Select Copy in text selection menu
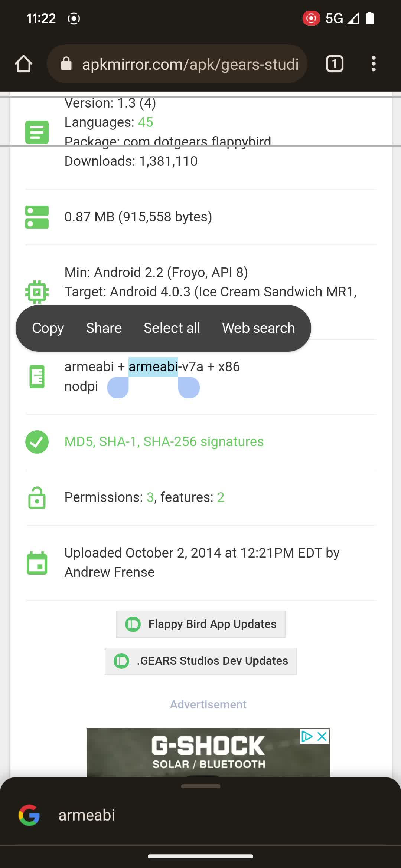Viewport: 401px width, 868px height. 48,328
